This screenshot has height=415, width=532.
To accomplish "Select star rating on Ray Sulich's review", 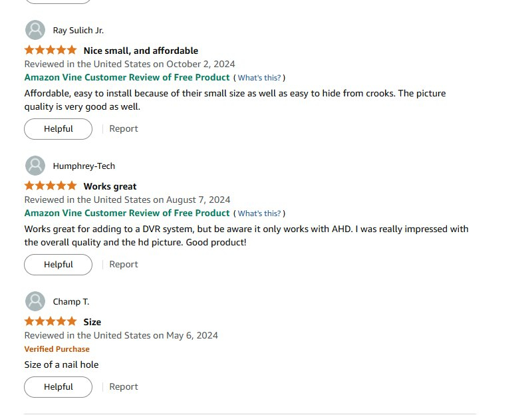I will pos(51,51).
